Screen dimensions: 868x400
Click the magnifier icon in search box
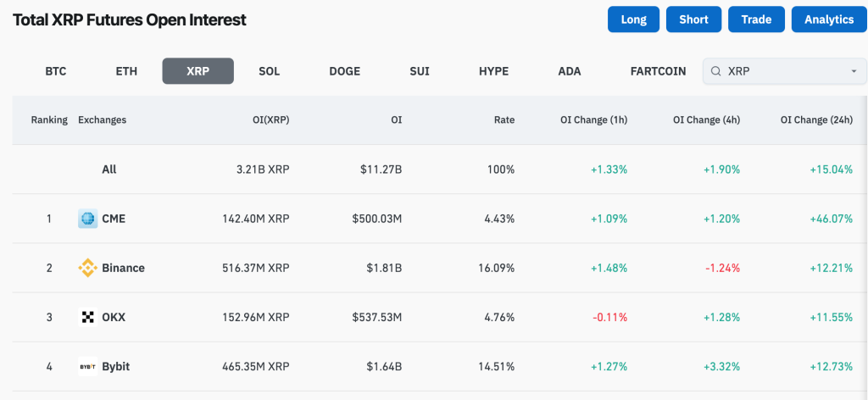[x=715, y=71]
